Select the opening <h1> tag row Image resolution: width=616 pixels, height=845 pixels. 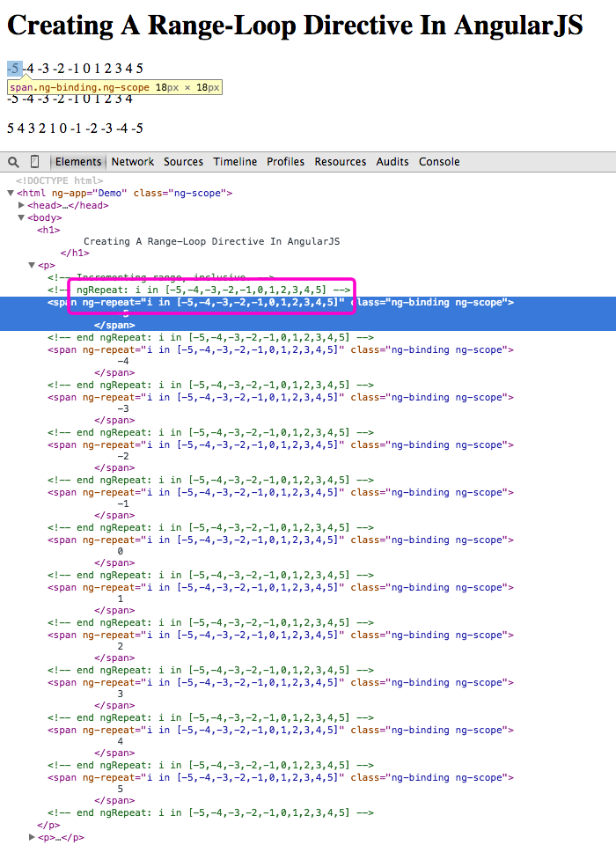tap(48, 230)
